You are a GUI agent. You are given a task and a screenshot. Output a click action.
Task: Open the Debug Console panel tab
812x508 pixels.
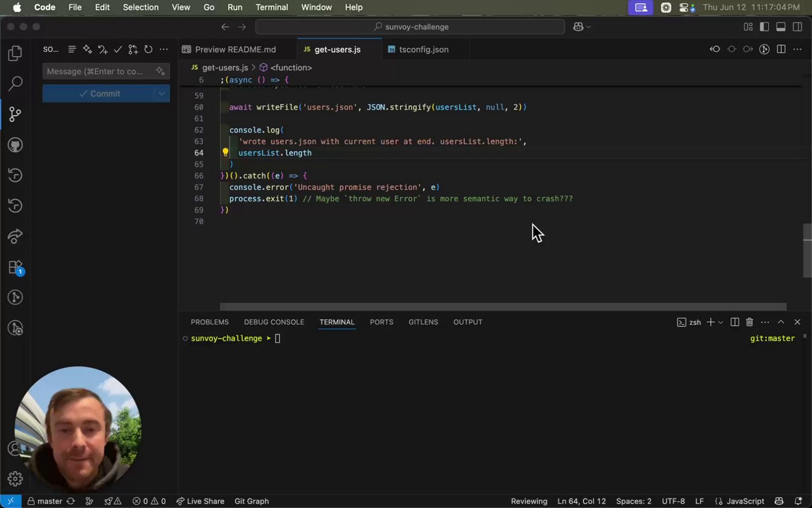(x=273, y=322)
